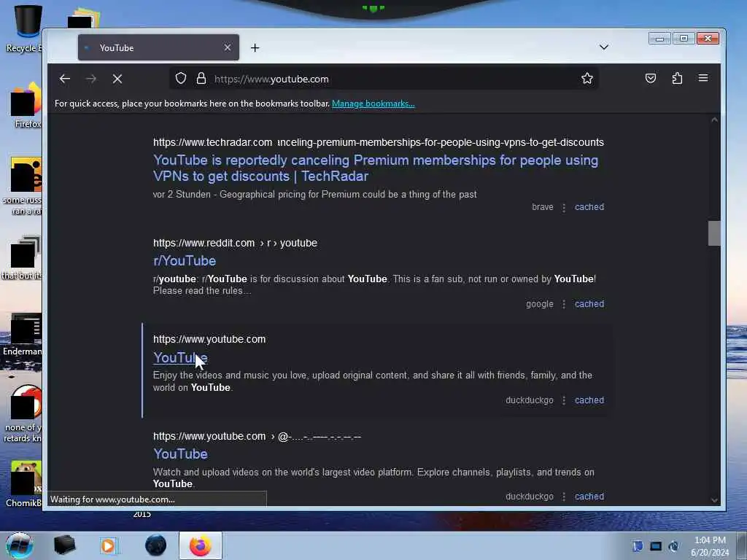Open the YouTube channel result link
Image resolution: width=747 pixels, height=560 pixels.
tap(180, 454)
